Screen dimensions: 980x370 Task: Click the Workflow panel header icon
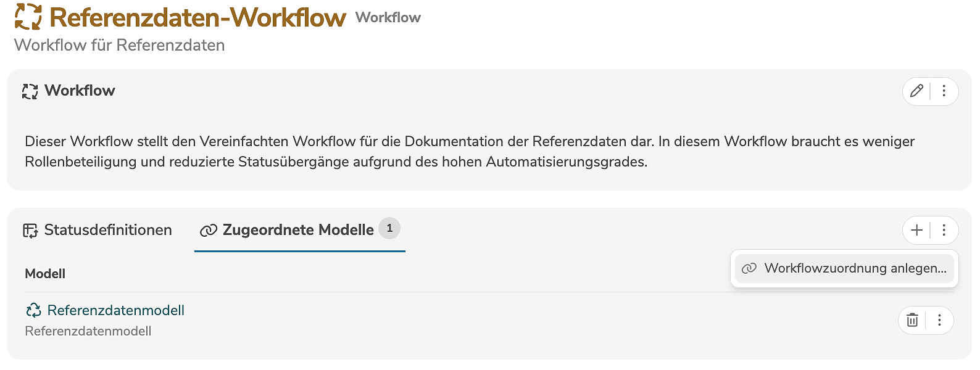(x=29, y=91)
